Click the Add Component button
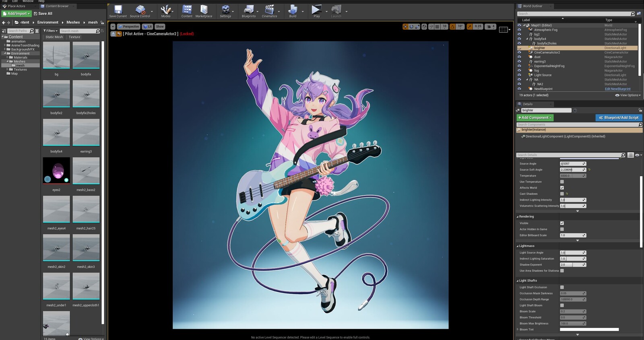The width and height of the screenshot is (644, 340). (535, 118)
